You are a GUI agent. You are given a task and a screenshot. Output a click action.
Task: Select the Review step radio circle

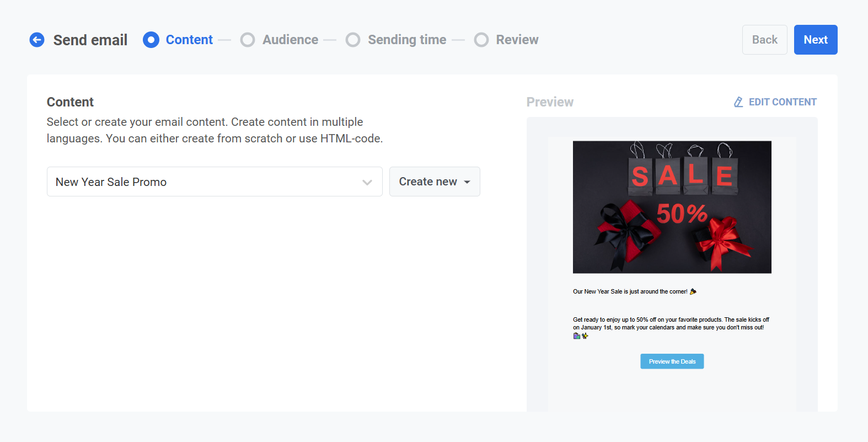click(x=481, y=40)
